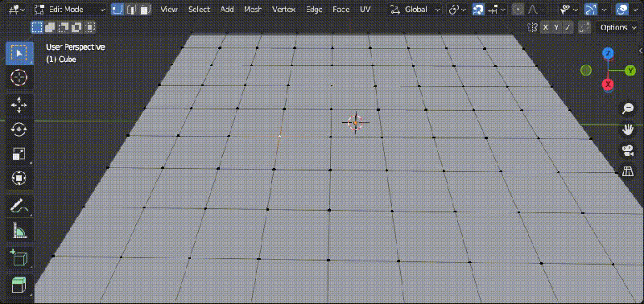Toggle Y axis mirror
The image size is (644, 304).
coord(556,27)
